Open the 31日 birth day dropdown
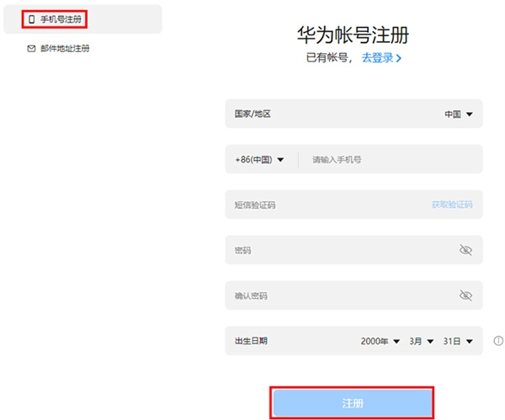Viewport: 505px width, 420px height. (458, 341)
